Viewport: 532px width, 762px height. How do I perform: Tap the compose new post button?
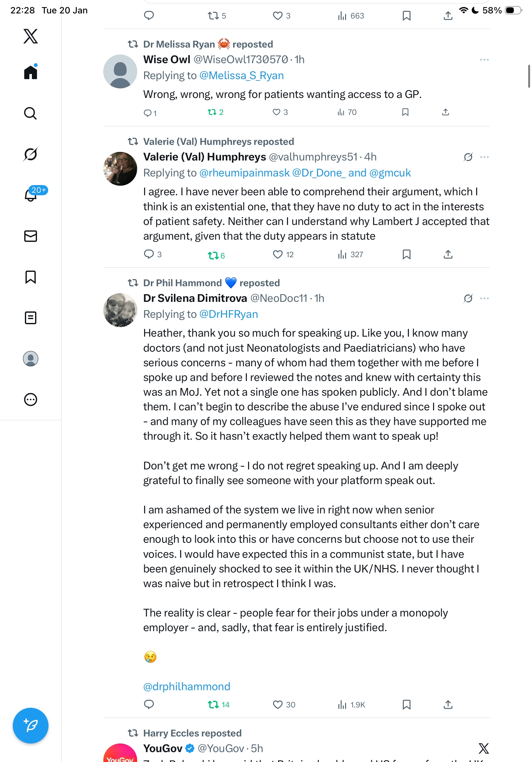[31, 726]
